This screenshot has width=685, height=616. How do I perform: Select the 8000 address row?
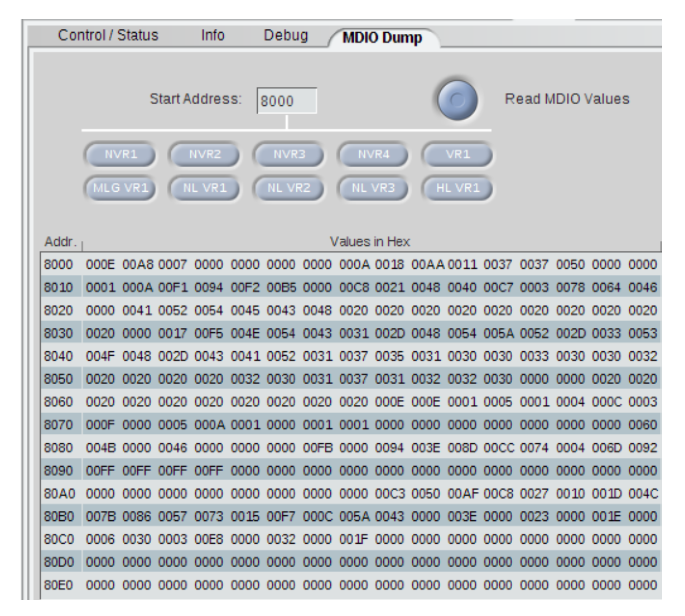[x=58, y=264]
